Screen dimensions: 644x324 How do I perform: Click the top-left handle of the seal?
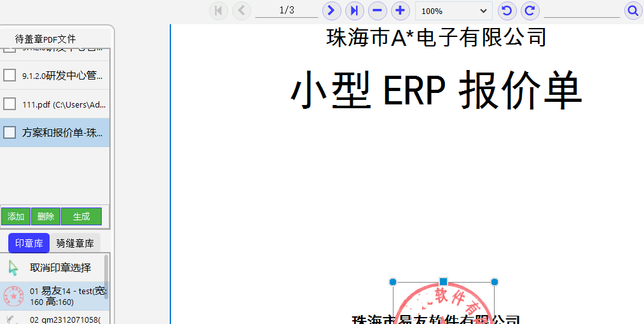pyautogui.click(x=393, y=282)
